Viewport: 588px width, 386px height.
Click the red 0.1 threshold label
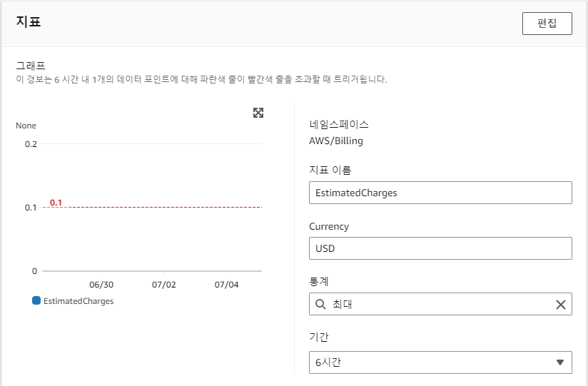pyautogui.click(x=56, y=203)
